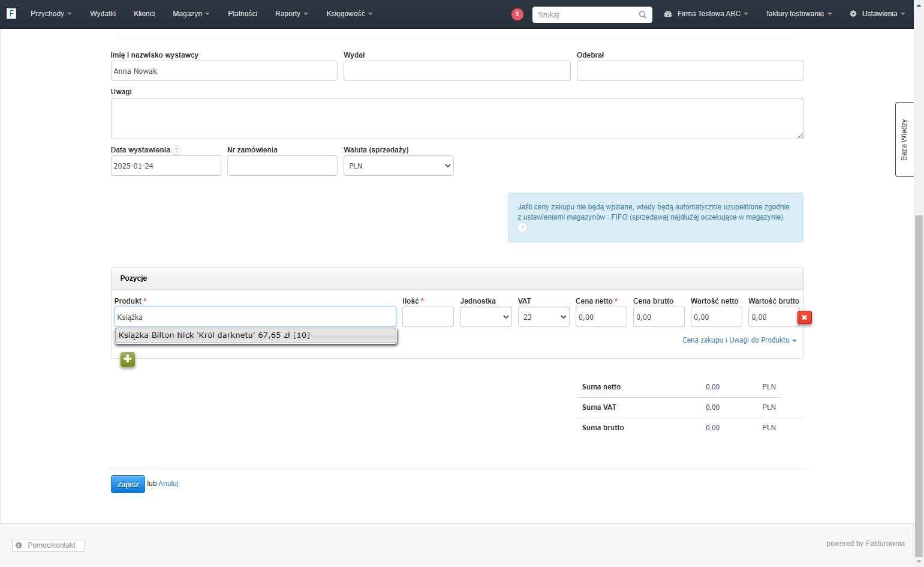Follow the Fakturownia footer link
This screenshot has width=924, height=567.
tap(885, 544)
